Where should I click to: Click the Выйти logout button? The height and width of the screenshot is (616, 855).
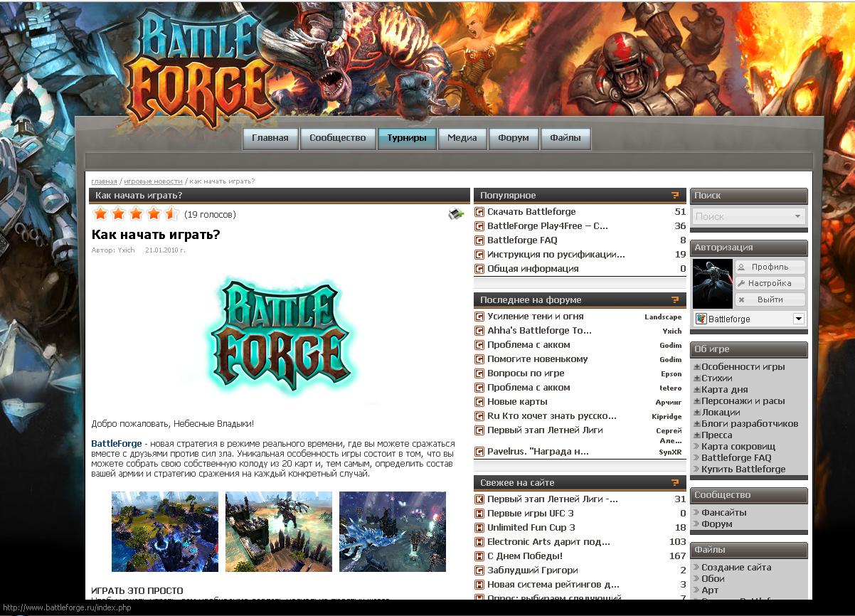[770, 299]
